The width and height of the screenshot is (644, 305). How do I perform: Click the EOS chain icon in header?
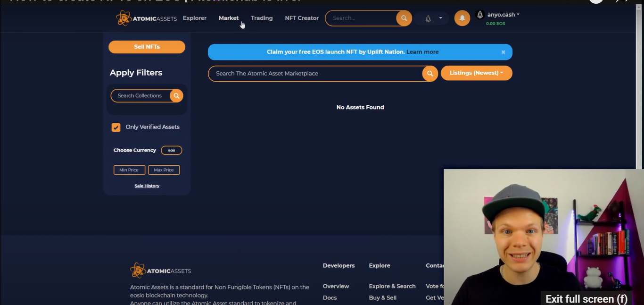click(x=428, y=18)
